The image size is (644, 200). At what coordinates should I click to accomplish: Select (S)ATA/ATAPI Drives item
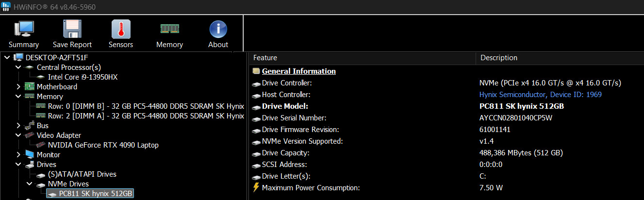[82, 174]
